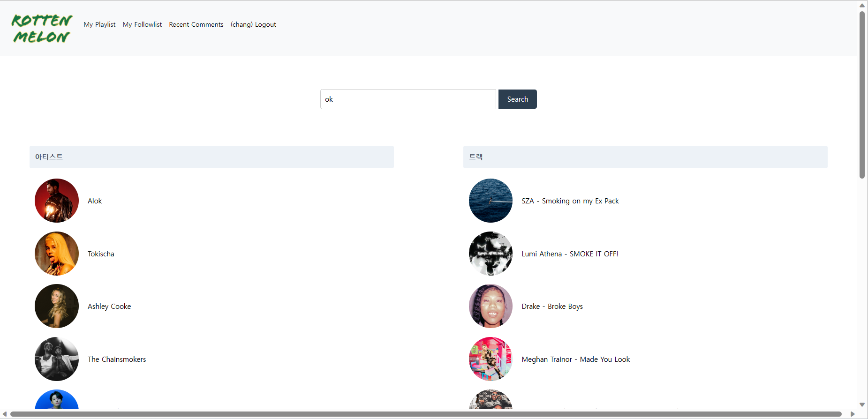Open SZA track cover image
The width and height of the screenshot is (868, 419).
(491, 201)
